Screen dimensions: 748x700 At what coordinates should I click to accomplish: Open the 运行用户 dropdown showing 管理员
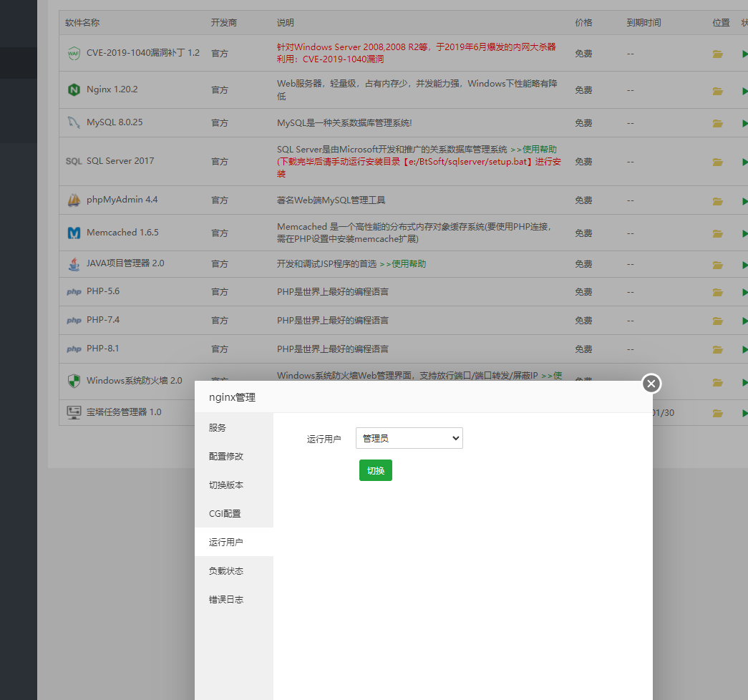pyautogui.click(x=409, y=438)
